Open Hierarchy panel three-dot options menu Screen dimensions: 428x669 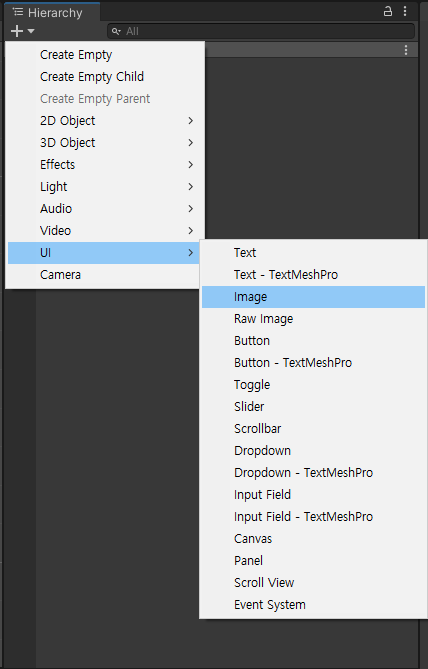pyautogui.click(x=405, y=12)
